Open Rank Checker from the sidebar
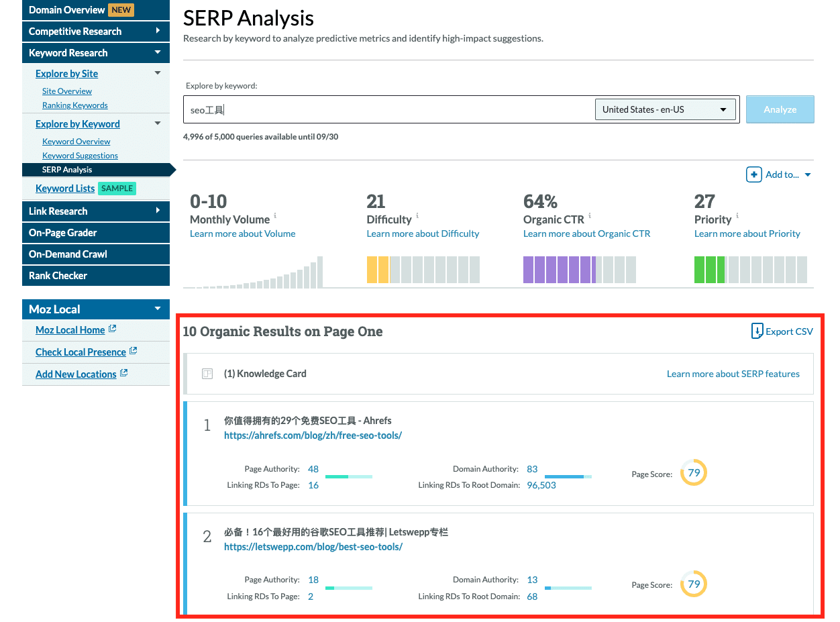 point(58,275)
